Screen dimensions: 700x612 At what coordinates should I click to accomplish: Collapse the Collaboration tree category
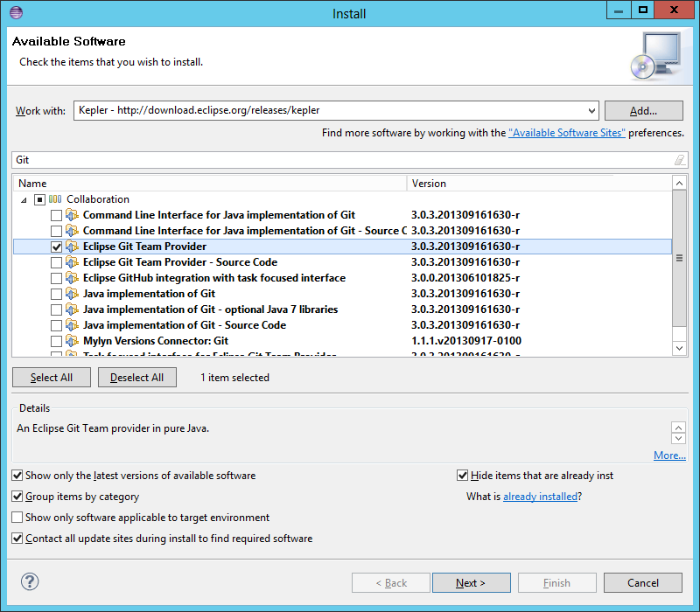[x=24, y=199]
